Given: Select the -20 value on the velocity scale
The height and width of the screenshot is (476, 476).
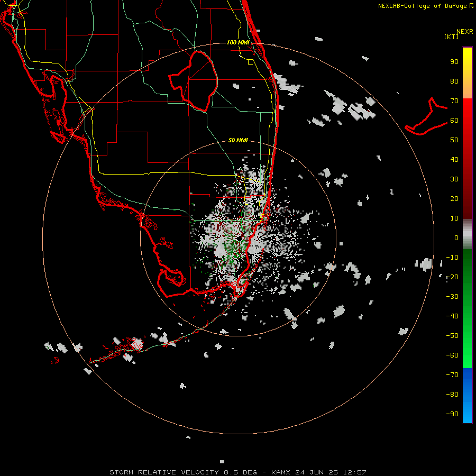Looking at the screenshot, I should click(452, 277).
